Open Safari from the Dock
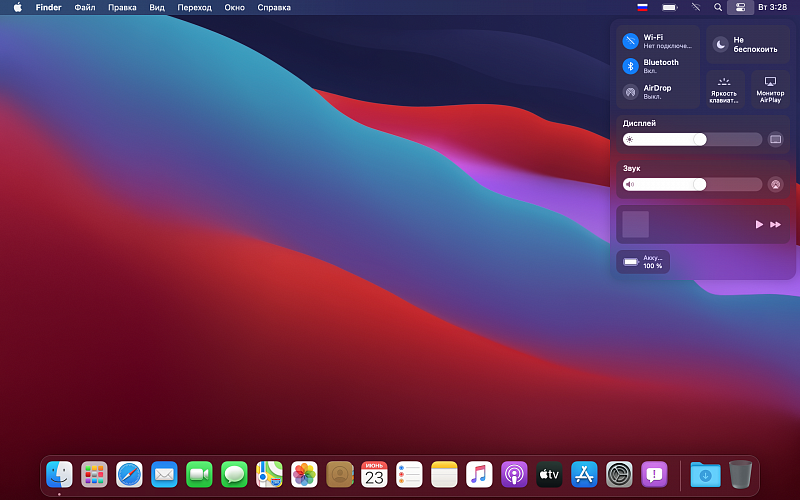This screenshot has width=800, height=500. [129, 473]
